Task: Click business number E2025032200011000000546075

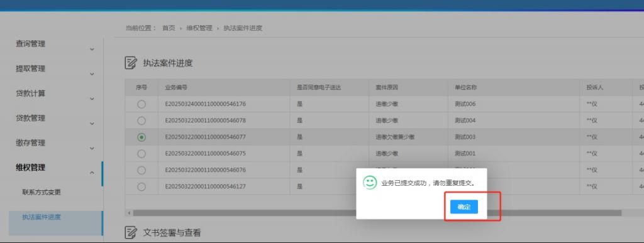Action: point(206,154)
